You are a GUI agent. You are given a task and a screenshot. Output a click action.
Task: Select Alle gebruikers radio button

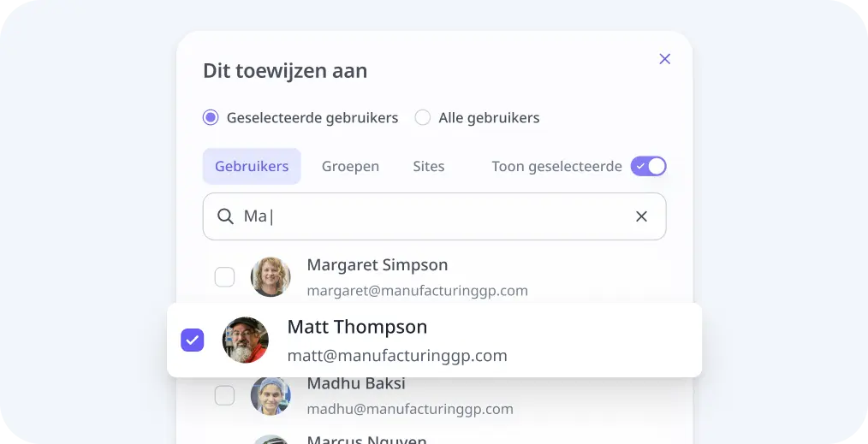pos(422,118)
